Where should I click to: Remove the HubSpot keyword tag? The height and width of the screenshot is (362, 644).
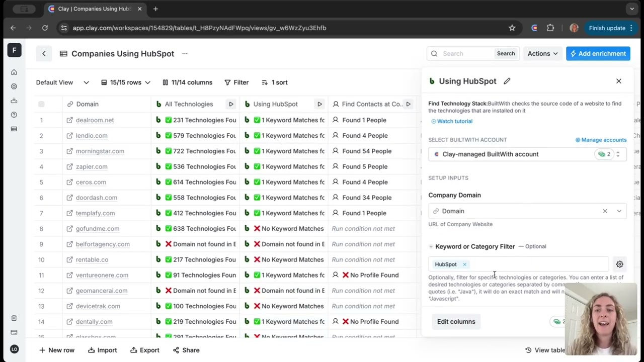[x=464, y=264]
